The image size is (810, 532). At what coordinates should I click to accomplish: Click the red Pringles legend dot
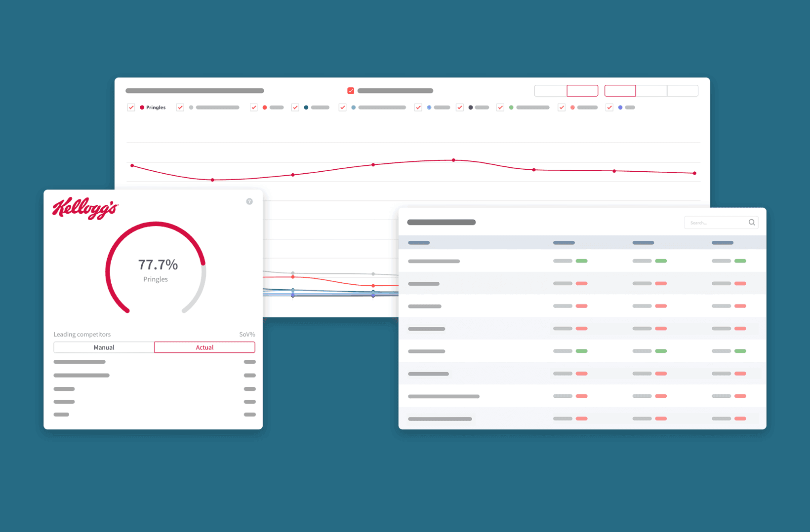tap(142, 108)
